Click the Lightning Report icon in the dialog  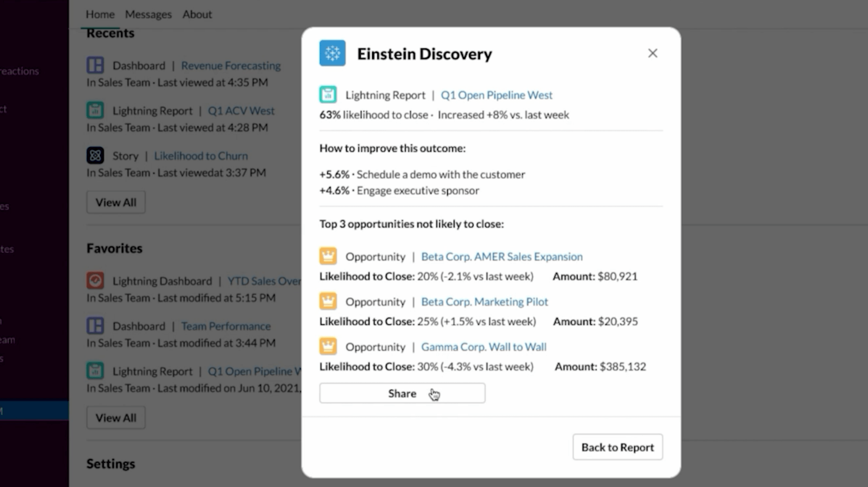pos(328,95)
